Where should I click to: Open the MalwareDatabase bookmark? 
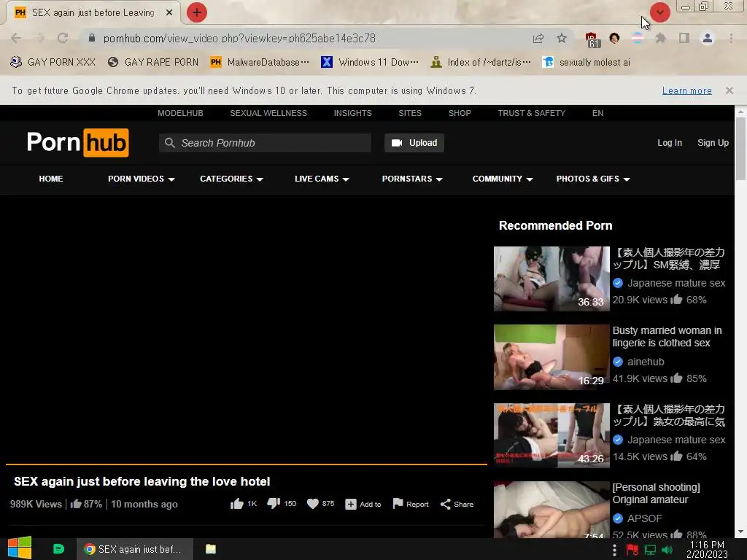[260, 62]
